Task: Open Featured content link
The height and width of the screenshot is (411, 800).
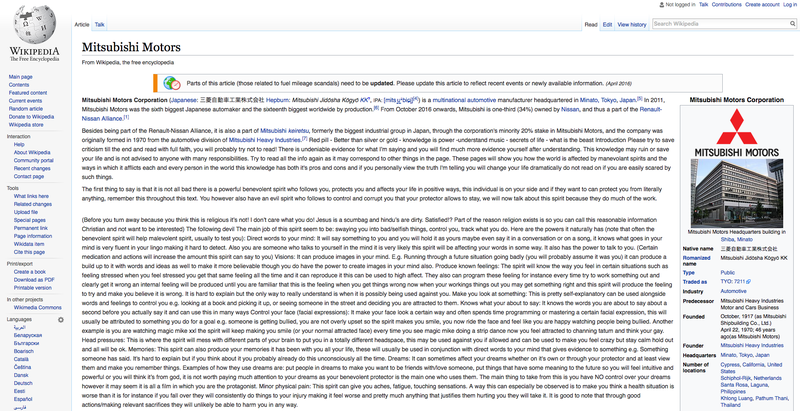Action: 28,93
